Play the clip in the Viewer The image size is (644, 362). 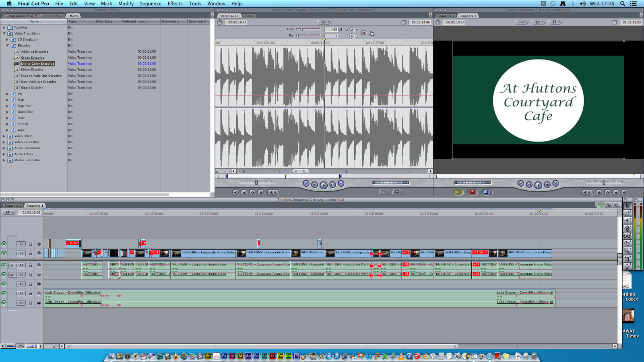coord(324,185)
